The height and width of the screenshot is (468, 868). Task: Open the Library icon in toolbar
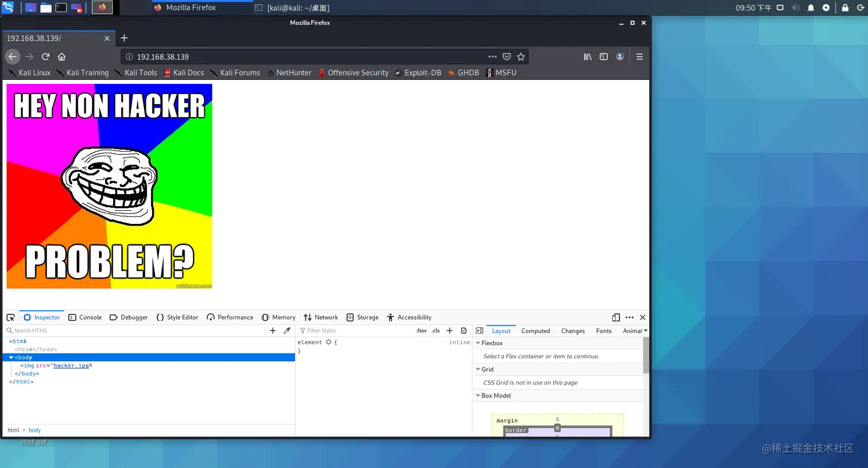click(587, 57)
